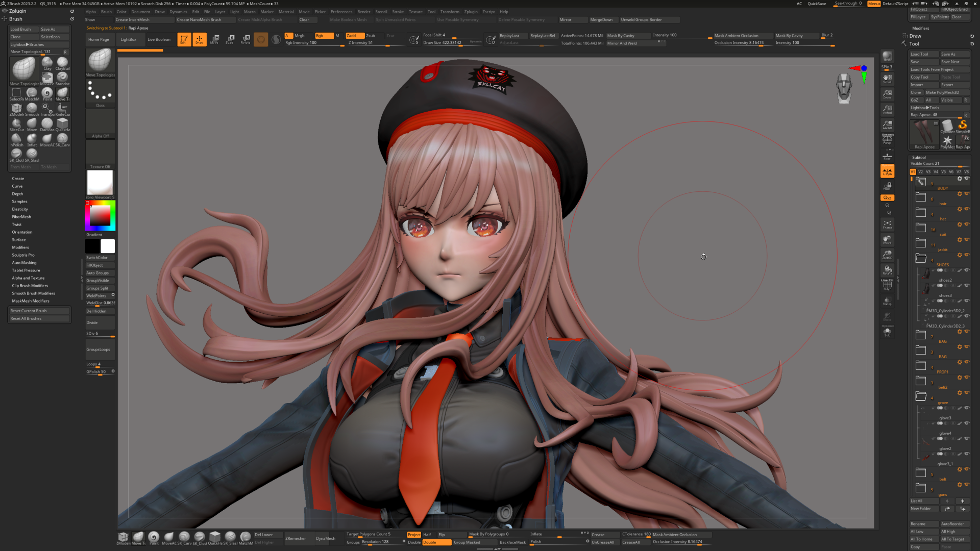Expand the PROP1 subtool folder
Viewport: 980px width, 551px height.
[x=921, y=365]
